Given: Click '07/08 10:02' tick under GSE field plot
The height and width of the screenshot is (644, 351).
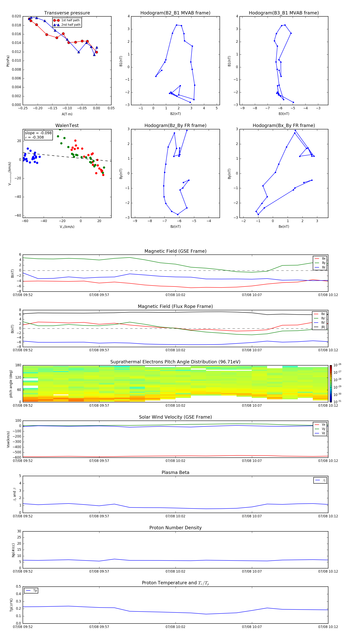Looking at the screenshot, I should click(175, 295).
